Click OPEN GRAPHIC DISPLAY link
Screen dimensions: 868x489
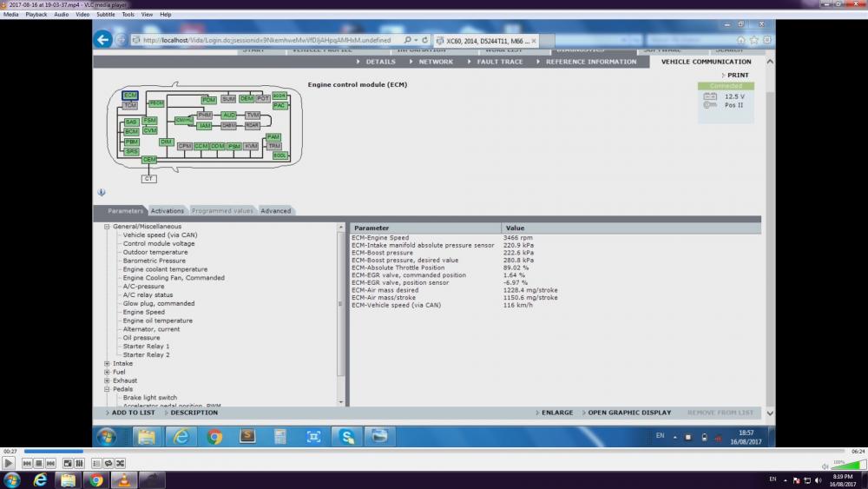pos(628,413)
